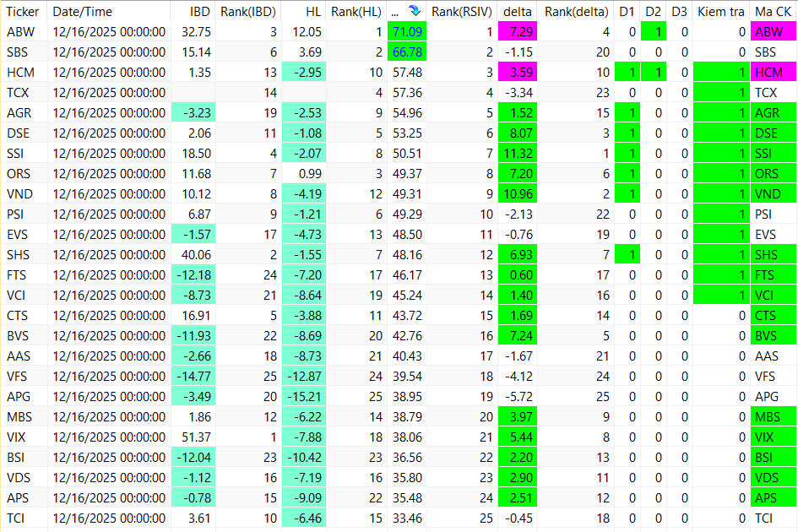The width and height of the screenshot is (798, 532).
Task: Click green D1 cell in SHS row
Action: point(627,254)
